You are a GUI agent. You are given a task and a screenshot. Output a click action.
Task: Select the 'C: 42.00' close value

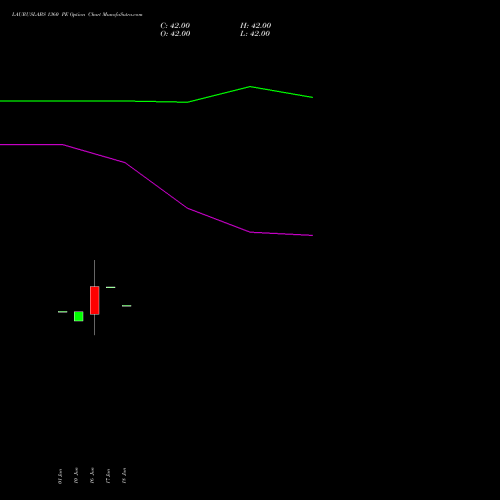[175, 26]
